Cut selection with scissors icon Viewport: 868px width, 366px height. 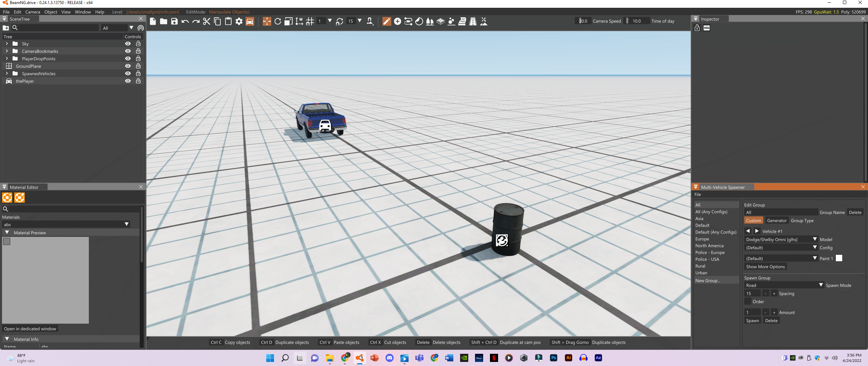point(206,21)
